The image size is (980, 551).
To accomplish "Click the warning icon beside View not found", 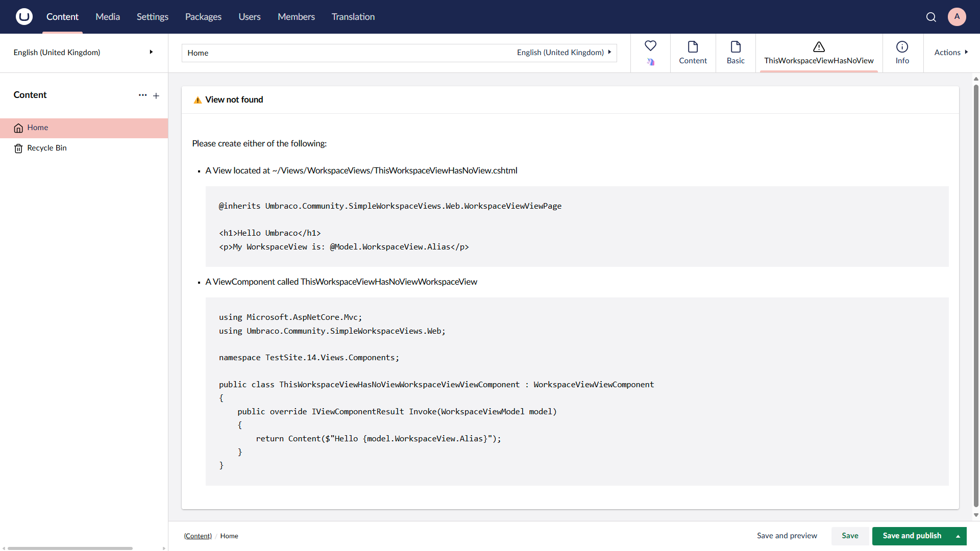I will point(197,100).
